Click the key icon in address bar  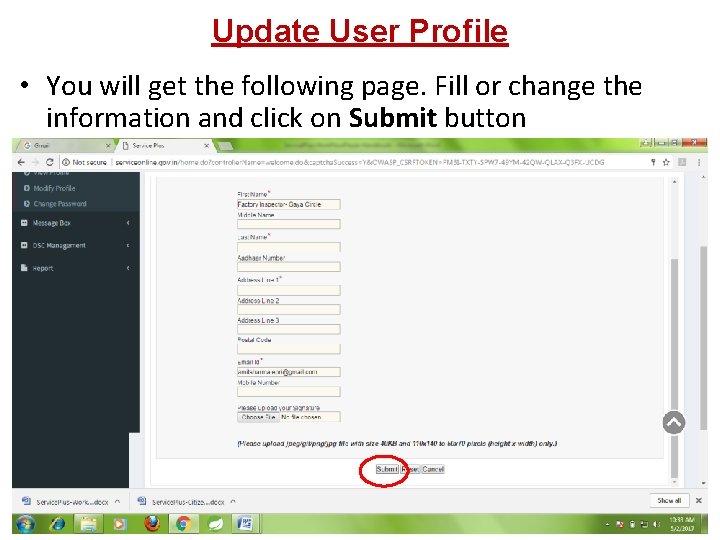[x=653, y=162]
